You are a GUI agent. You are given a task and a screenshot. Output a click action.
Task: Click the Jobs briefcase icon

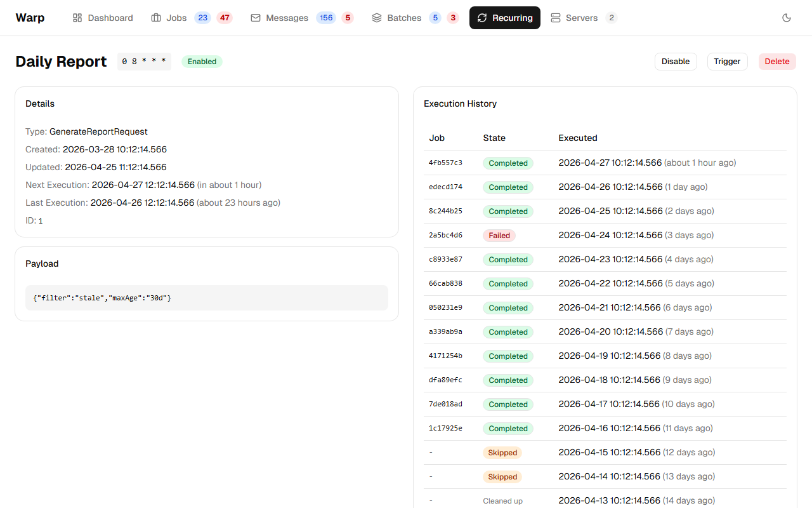tap(156, 18)
